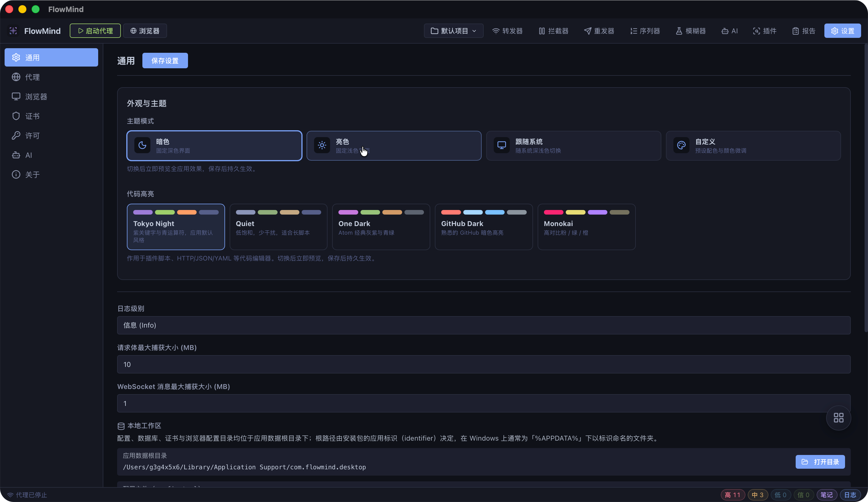Image resolution: width=868 pixels, height=502 pixels.
Task: Select the 亮色 light theme mode
Action: point(394,146)
